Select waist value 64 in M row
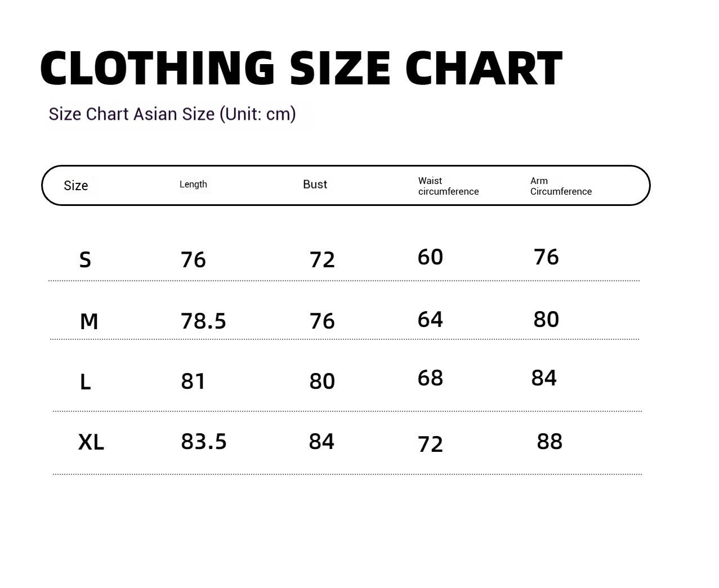Image resolution: width=719 pixels, height=588 pixels. tap(430, 320)
